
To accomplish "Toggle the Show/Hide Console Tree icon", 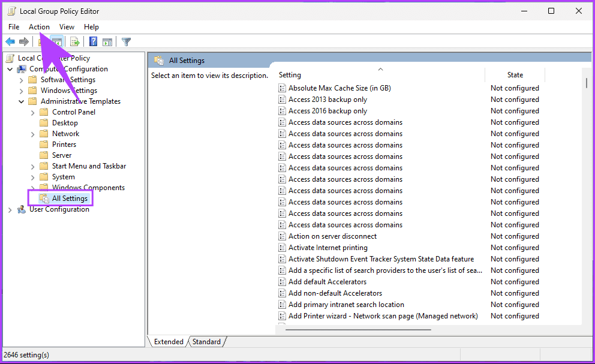I will [57, 41].
